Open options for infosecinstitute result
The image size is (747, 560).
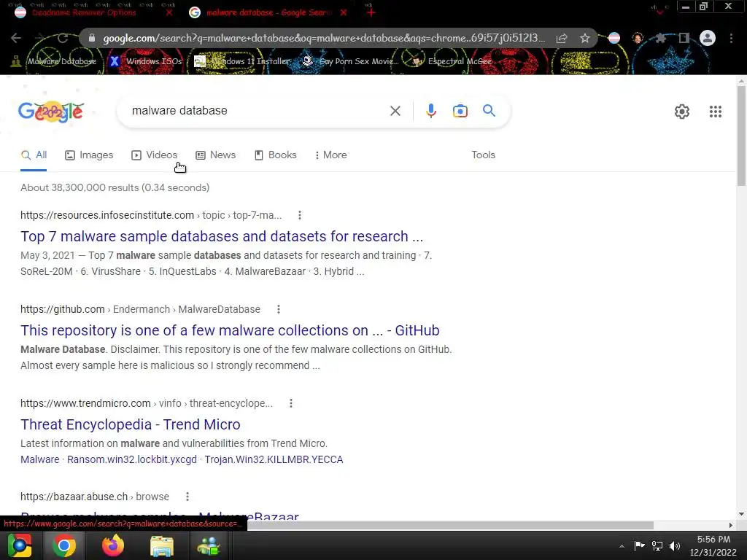(300, 215)
